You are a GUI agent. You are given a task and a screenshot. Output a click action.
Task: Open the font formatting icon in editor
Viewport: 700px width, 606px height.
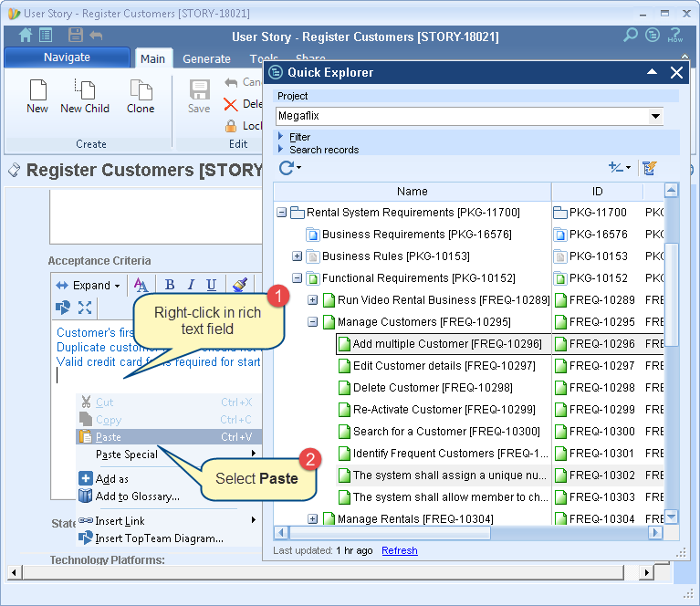[141, 285]
